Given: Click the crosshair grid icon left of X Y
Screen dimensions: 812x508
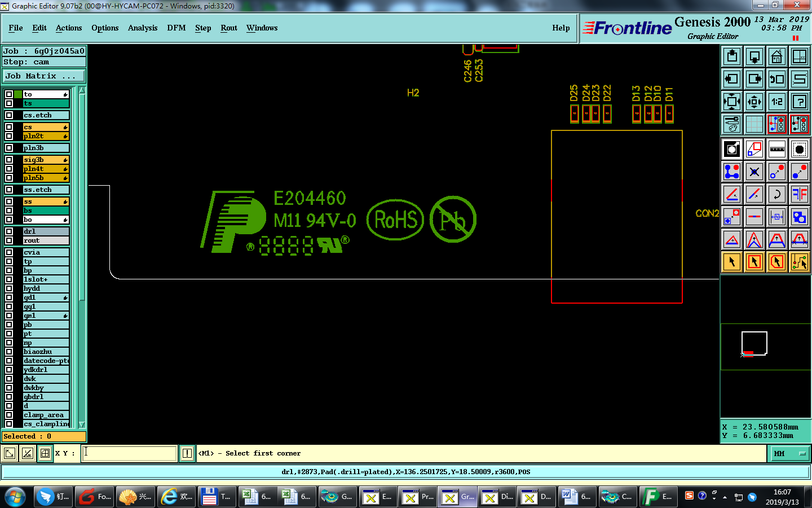Looking at the screenshot, I should 45,453.
